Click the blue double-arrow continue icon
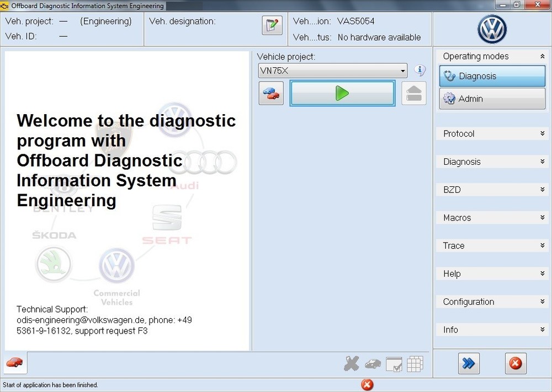552x392 pixels. pos(468,363)
